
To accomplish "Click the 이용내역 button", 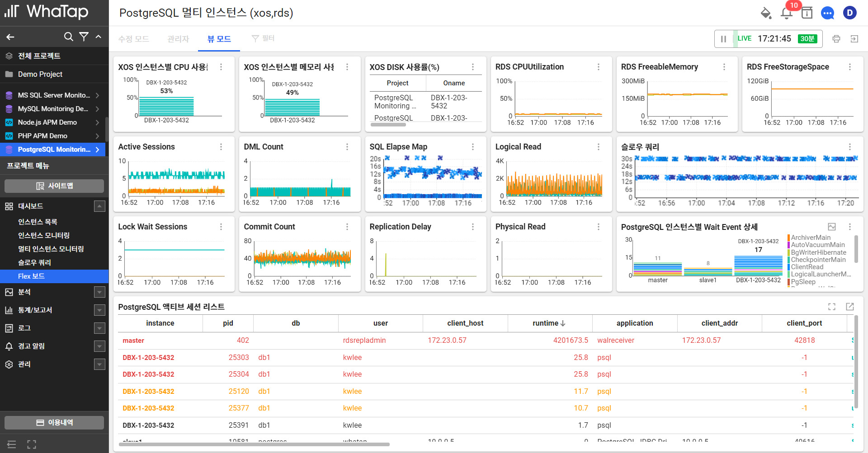I will [x=54, y=423].
